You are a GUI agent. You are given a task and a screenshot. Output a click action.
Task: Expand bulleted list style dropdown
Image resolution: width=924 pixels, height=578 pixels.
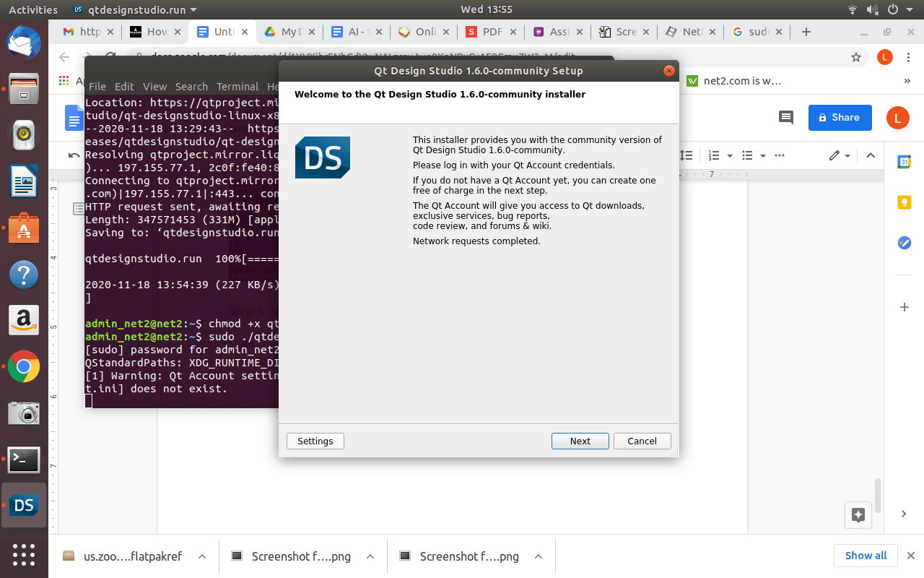point(763,155)
